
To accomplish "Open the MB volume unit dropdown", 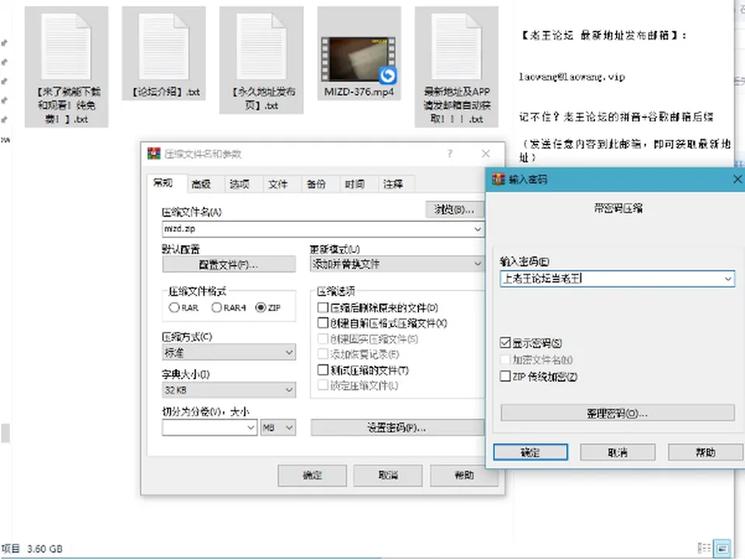I will tap(278, 428).
